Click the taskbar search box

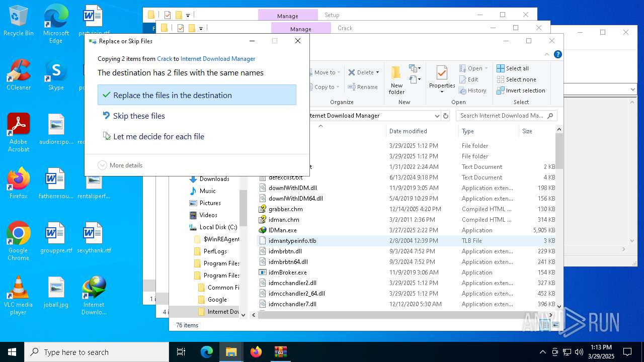coord(97,352)
